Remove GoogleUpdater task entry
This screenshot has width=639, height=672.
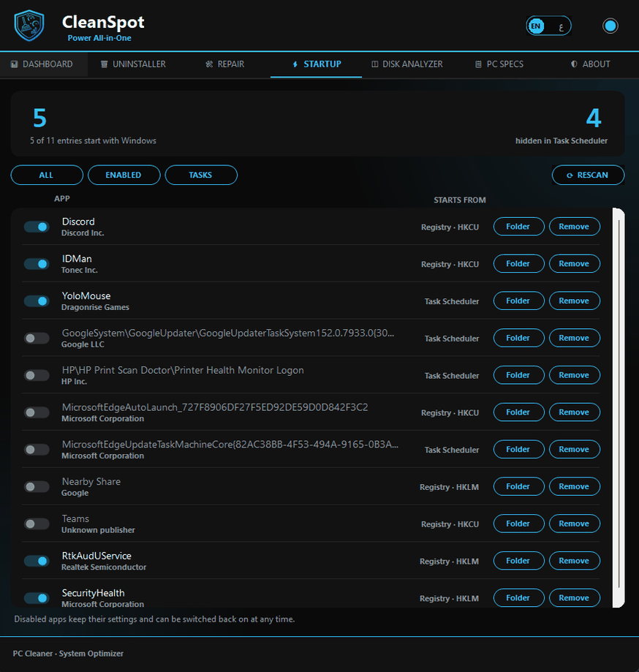point(574,338)
